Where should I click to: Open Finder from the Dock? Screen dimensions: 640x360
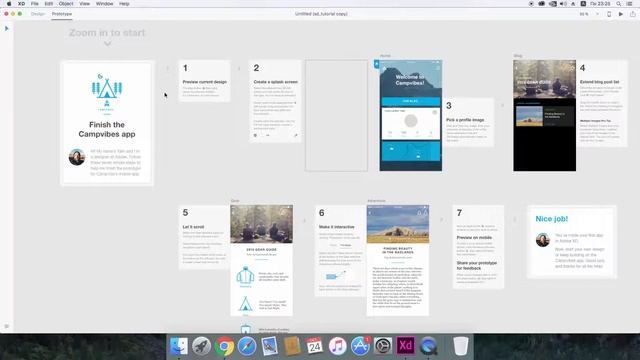tap(179, 346)
